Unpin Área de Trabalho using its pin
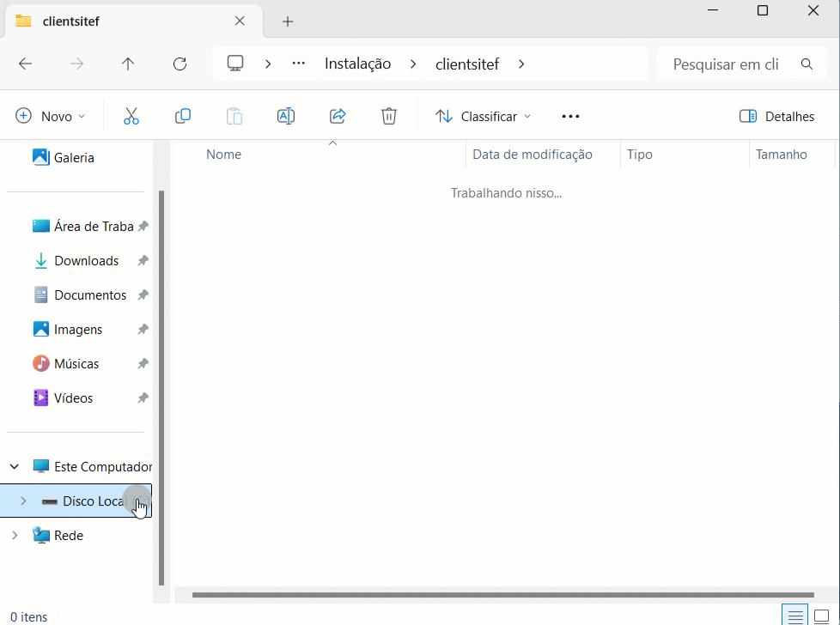 pos(143,227)
